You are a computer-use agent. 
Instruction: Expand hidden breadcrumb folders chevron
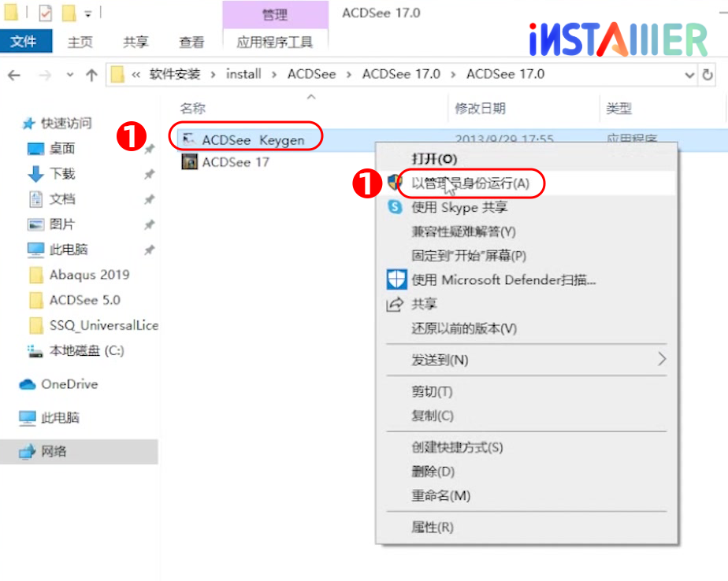(x=136, y=74)
